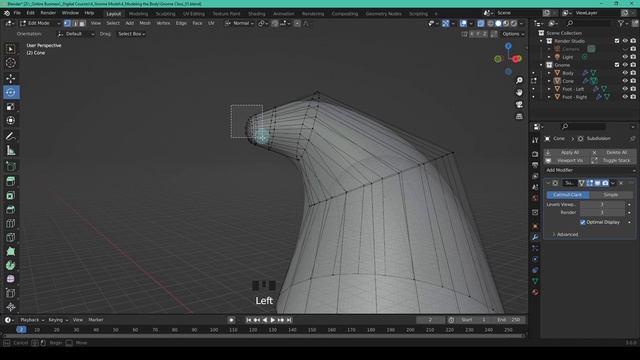
Task: Toggle Optimal Display checkbox
Action: (583, 222)
